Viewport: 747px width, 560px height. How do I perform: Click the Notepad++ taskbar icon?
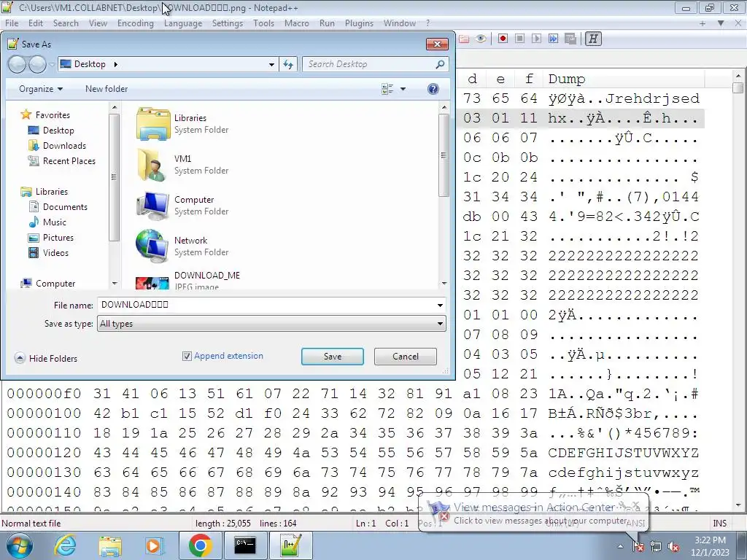(290, 545)
